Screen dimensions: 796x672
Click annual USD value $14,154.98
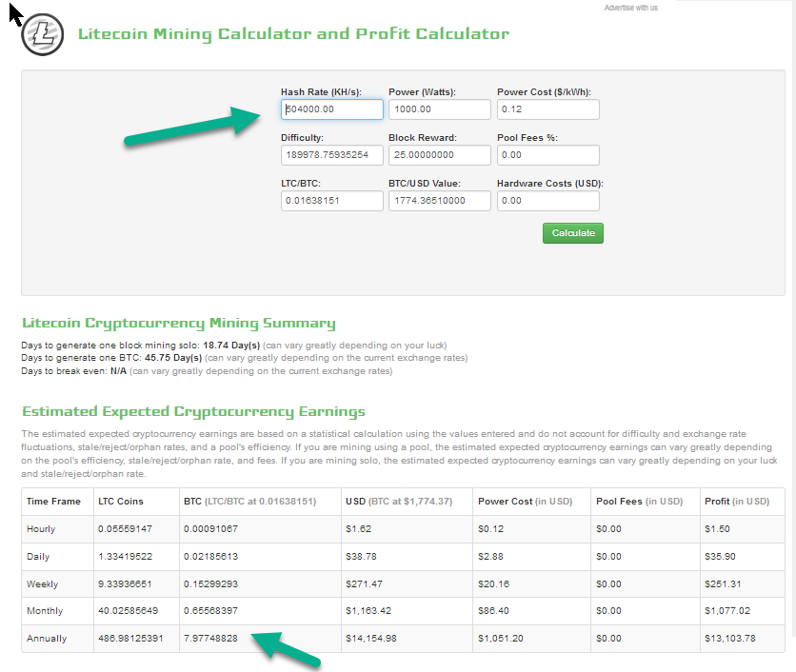tap(371, 639)
